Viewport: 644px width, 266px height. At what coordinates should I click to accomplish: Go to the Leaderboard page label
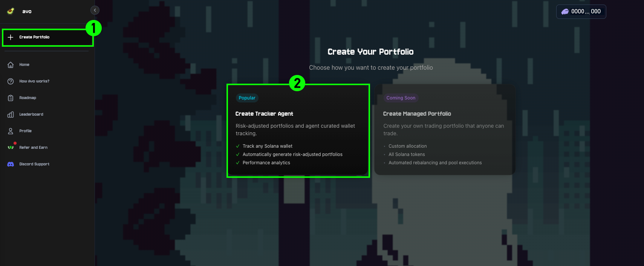31,115
